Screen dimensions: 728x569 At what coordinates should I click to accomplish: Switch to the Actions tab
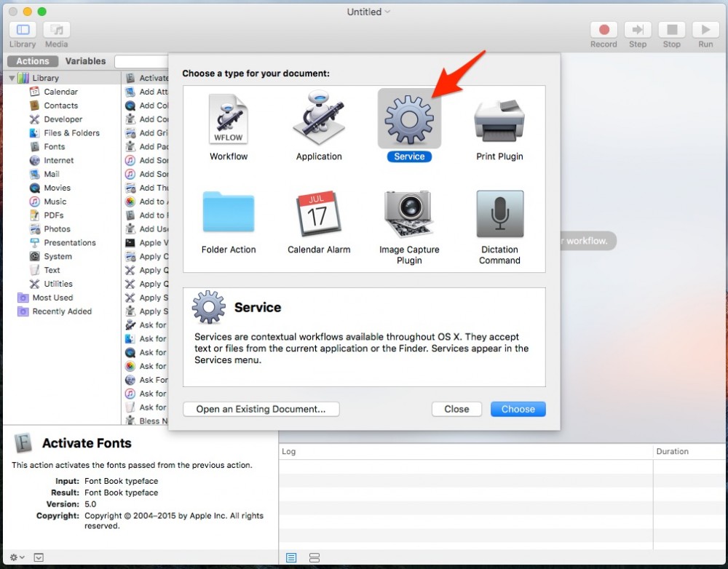(x=32, y=61)
